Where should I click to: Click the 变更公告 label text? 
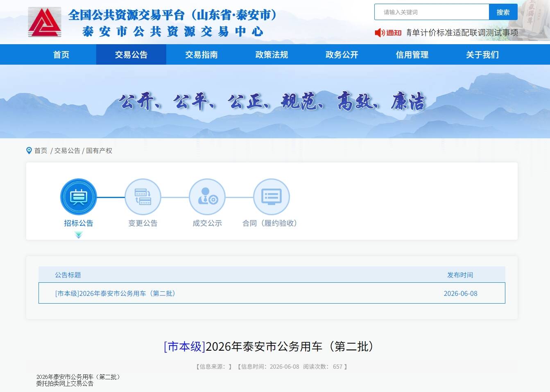(x=143, y=223)
